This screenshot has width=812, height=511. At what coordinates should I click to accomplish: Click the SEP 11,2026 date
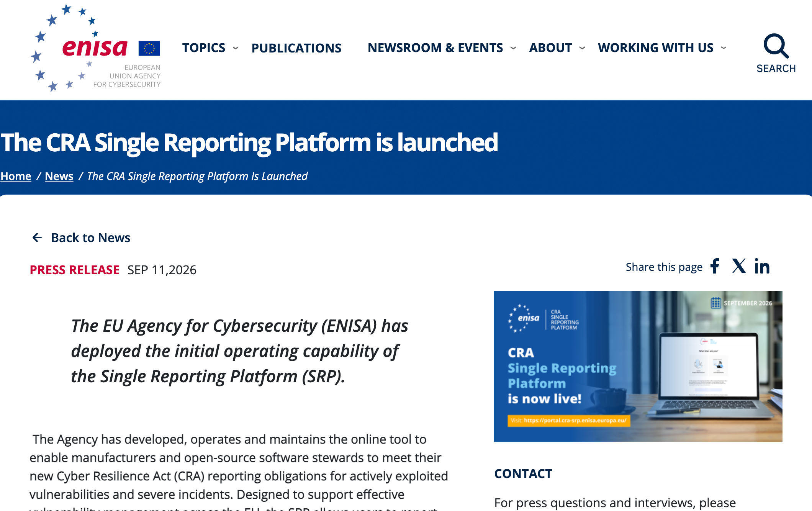[x=162, y=270]
